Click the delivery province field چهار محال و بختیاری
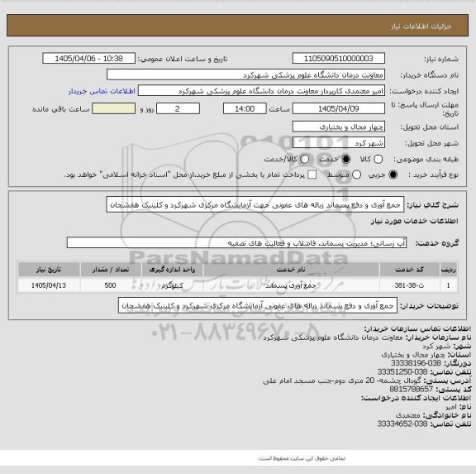476x474 pixels. click(x=339, y=127)
